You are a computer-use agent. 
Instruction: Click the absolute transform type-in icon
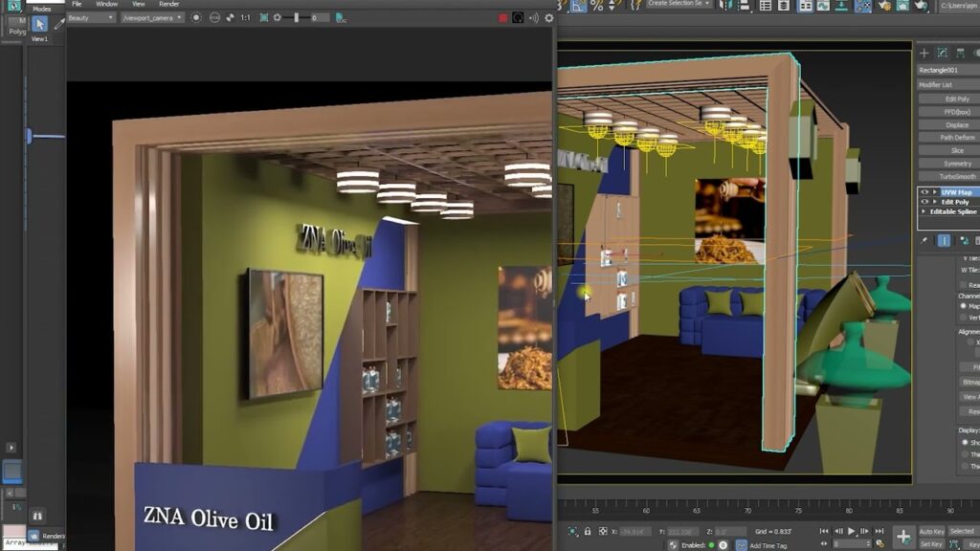[602, 530]
